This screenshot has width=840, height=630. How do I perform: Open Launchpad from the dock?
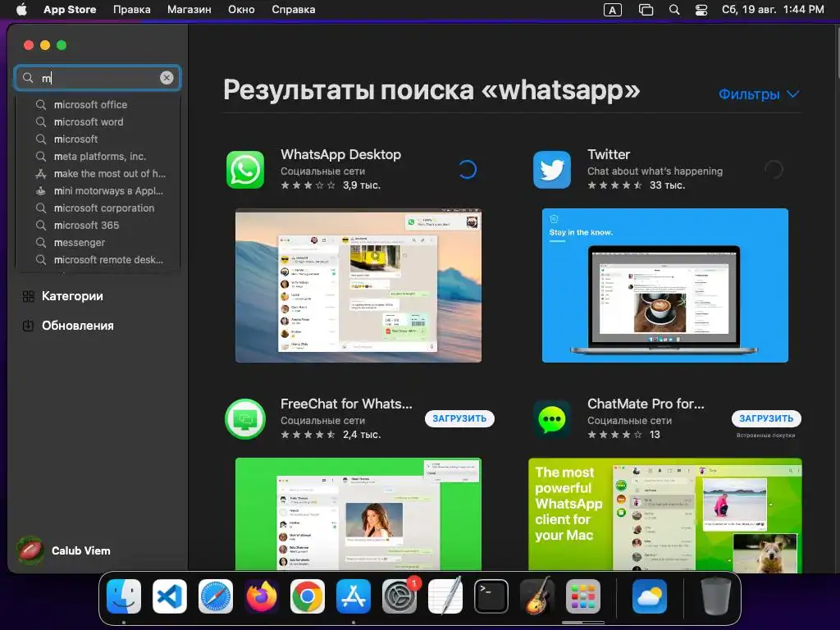pos(583,596)
